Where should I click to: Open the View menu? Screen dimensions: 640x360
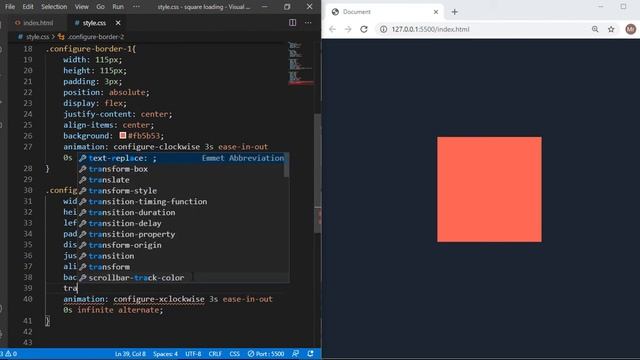point(82,7)
